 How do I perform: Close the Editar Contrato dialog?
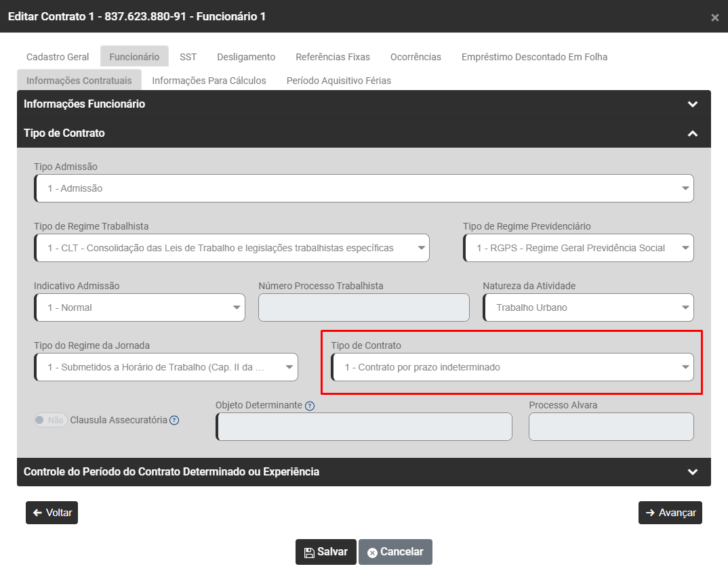[714, 18]
